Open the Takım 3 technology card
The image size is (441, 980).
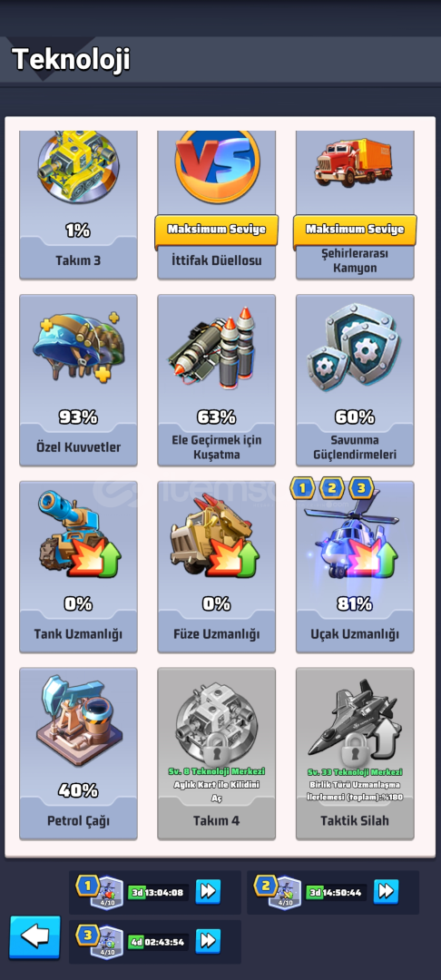pyautogui.click(x=78, y=204)
